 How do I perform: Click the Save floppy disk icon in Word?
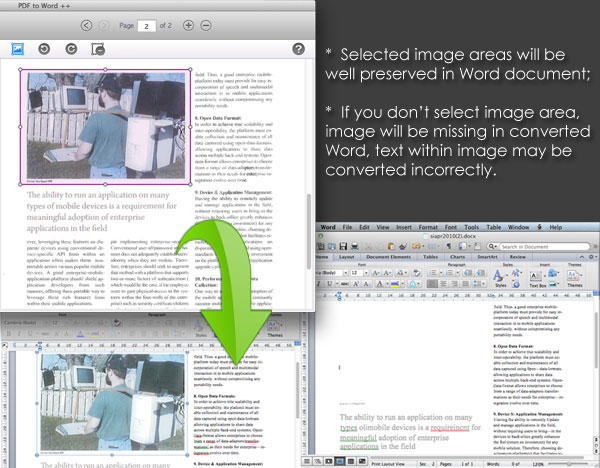pos(343,246)
